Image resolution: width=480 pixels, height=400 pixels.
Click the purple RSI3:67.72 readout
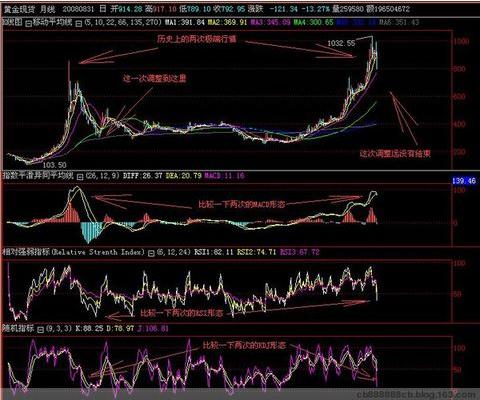pos(299,252)
